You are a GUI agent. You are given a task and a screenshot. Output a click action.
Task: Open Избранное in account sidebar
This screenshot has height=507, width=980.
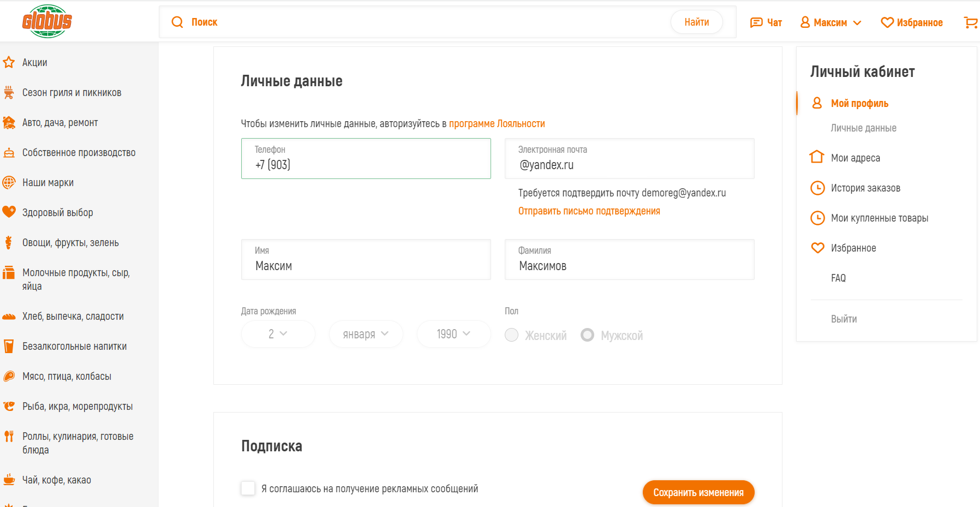tap(853, 248)
